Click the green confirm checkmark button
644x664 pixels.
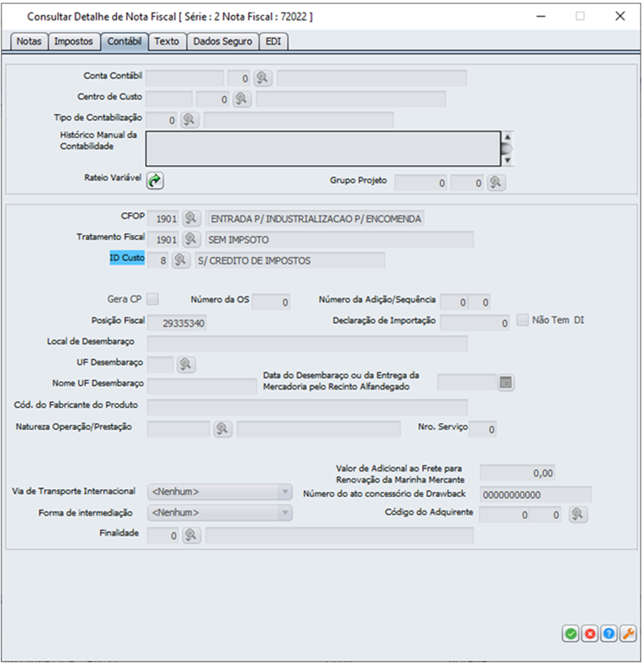coord(570,634)
